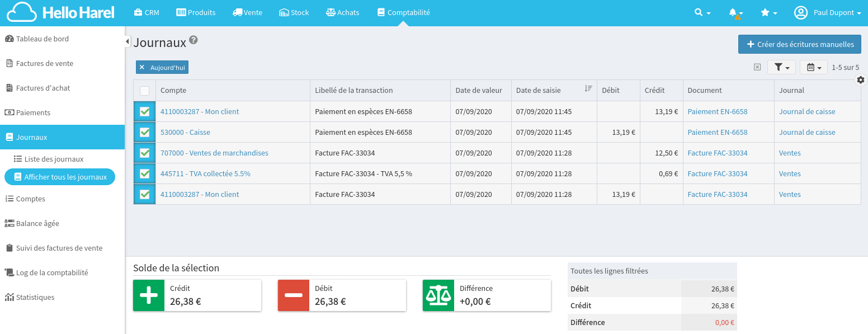Uncheck the 530000 - Caisse row checkbox
Viewport: 868px width, 334px height.
(x=144, y=133)
